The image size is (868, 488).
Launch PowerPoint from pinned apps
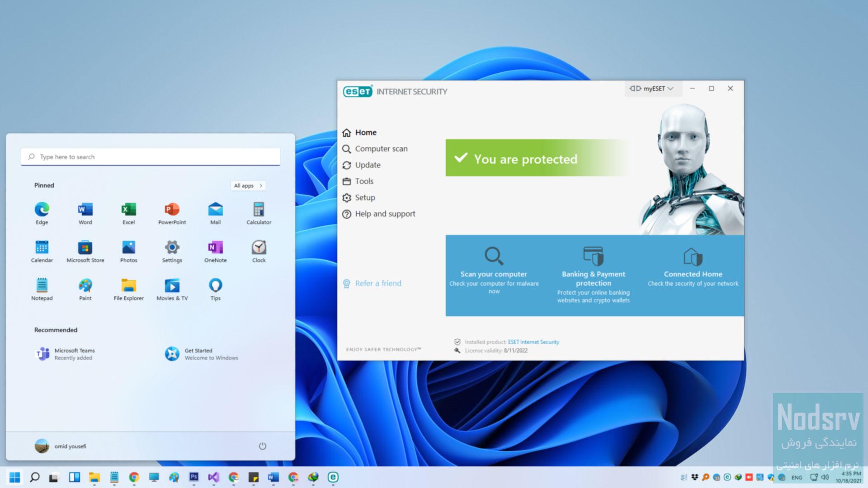[172, 213]
